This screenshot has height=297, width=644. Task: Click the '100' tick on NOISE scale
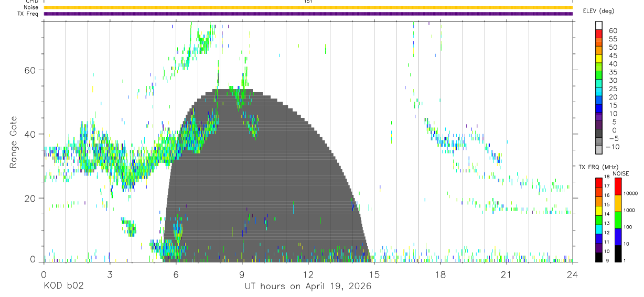[628, 227]
